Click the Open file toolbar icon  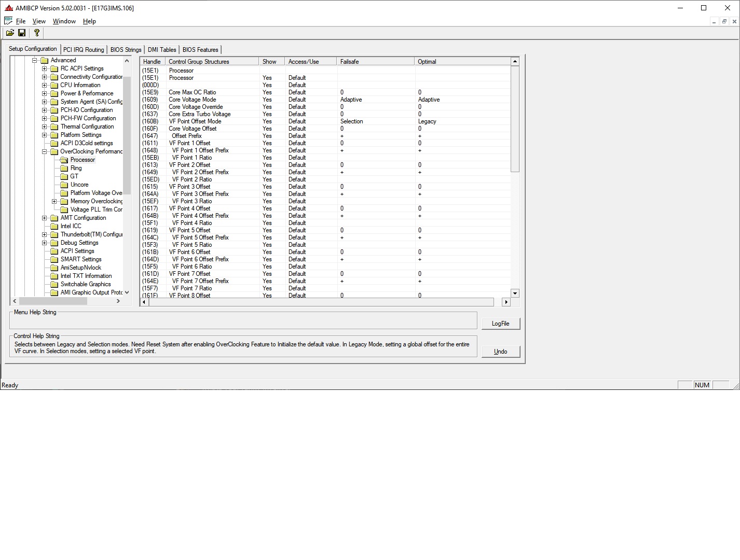click(10, 33)
